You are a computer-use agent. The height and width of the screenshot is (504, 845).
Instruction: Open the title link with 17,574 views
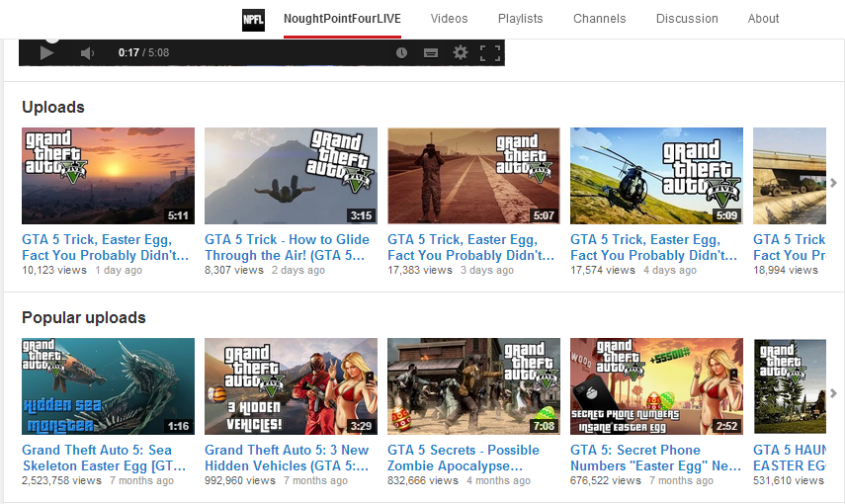653,247
